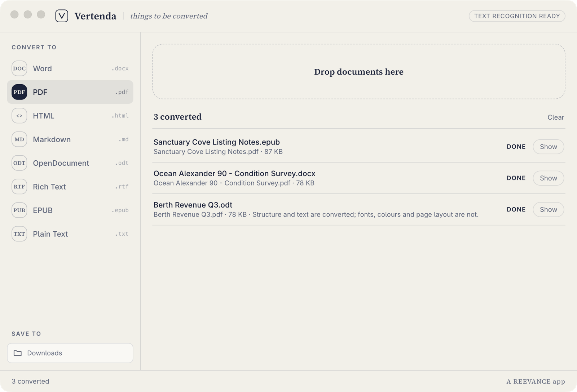The height and width of the screenshot is (392, 577).
Task: Click the DOC badge icon for Word
Action: pos(19,68)
